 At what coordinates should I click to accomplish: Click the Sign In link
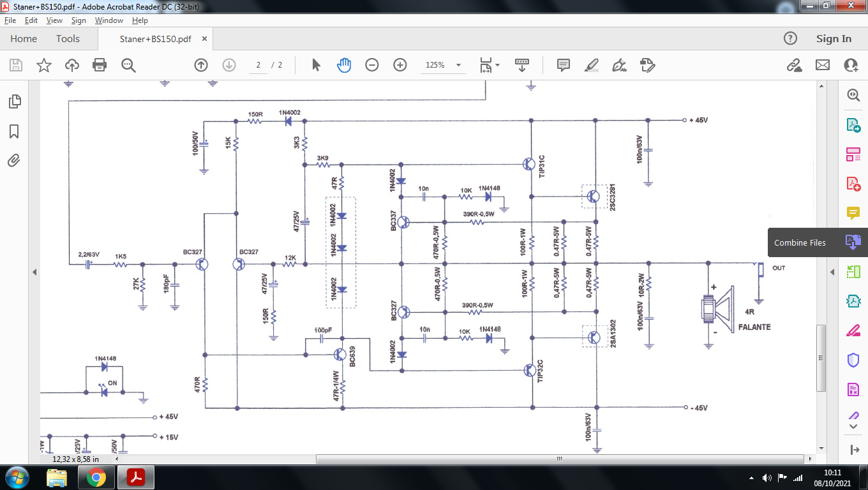coord(834,39)
